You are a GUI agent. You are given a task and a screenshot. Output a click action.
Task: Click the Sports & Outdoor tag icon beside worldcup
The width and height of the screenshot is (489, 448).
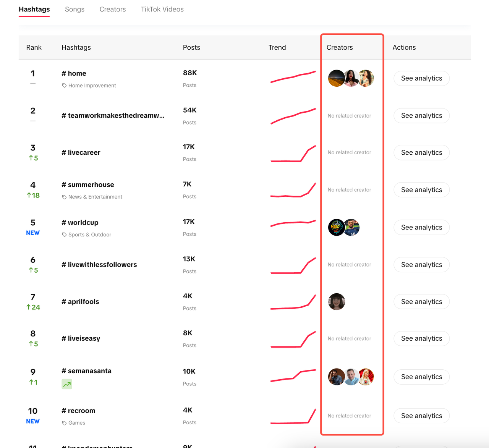click(x=64, y=235)
